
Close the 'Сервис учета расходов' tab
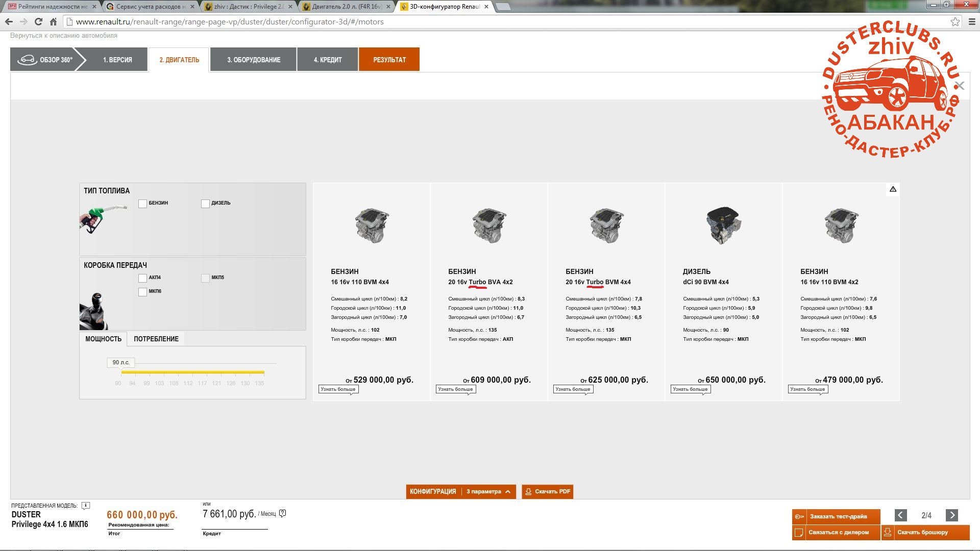(x=192, y=7)
